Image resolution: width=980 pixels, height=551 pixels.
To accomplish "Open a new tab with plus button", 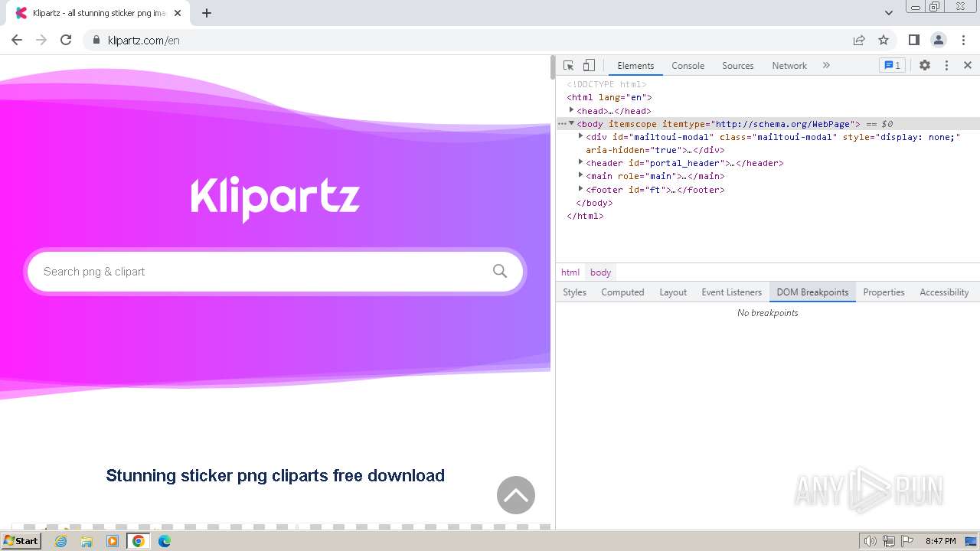I will point(206,13).
